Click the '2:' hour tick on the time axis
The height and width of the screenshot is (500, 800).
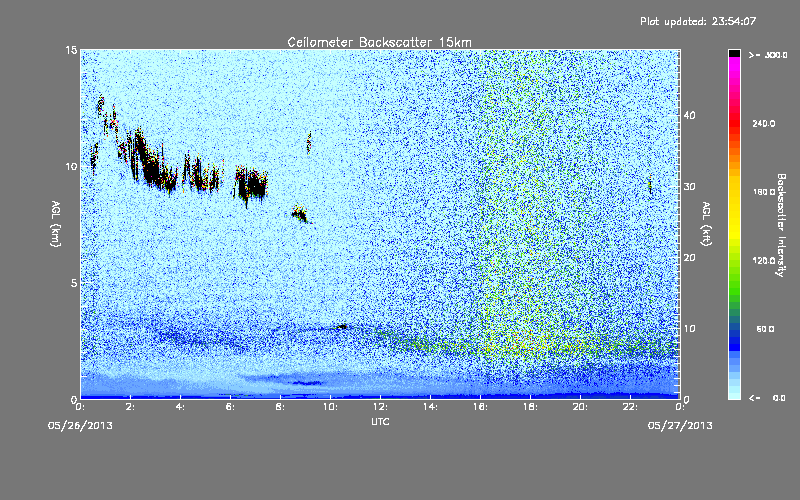coord(130,407)
